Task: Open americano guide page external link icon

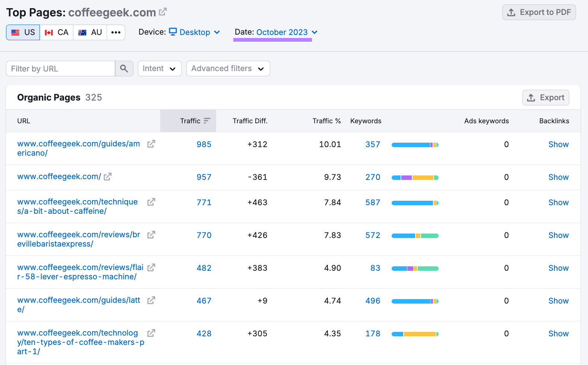Action: click(x=151, y=144)
